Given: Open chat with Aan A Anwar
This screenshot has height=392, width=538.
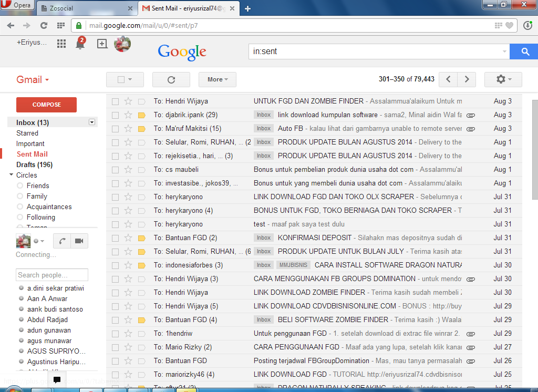Looking at the screenshot, I should pyautogui.click(x=47, y=298).
